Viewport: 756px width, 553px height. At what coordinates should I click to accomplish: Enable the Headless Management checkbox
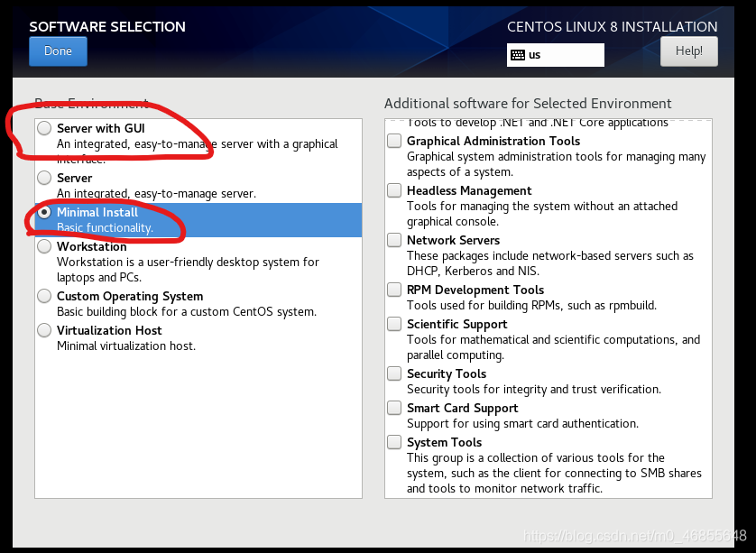[394, 190]
